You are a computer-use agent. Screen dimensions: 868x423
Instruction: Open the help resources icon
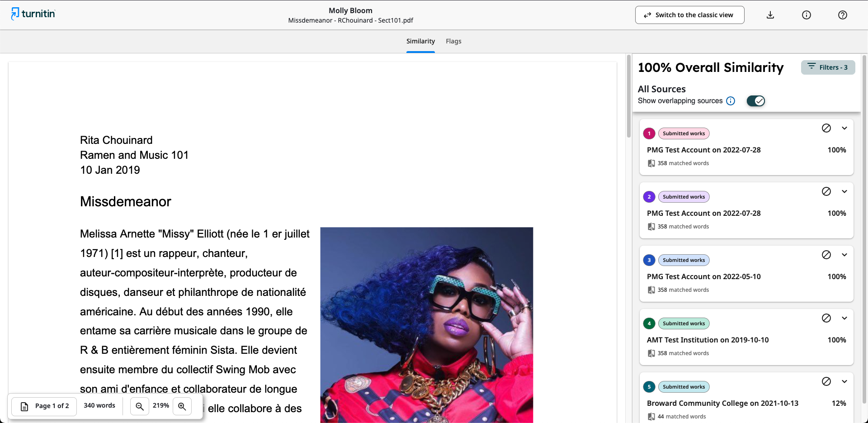pyautogui.click(x=843, y=15)
